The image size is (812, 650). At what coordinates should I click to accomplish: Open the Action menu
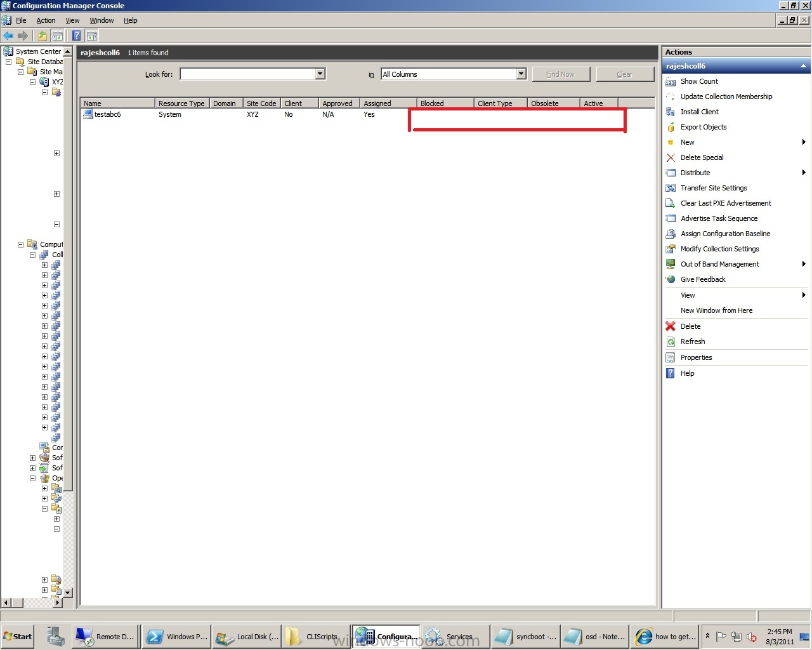click(x=46, y=20)
